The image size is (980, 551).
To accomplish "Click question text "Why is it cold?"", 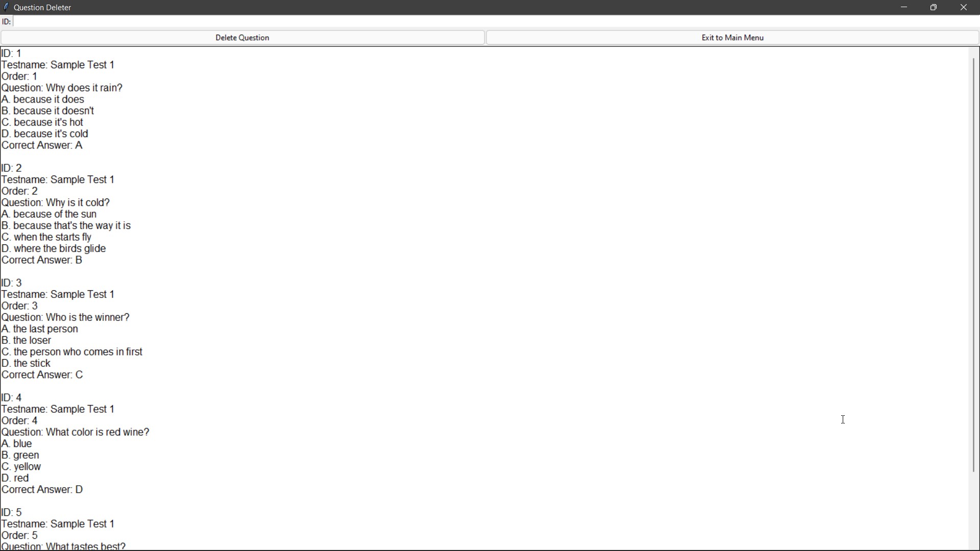I will [x=78, y=203].
